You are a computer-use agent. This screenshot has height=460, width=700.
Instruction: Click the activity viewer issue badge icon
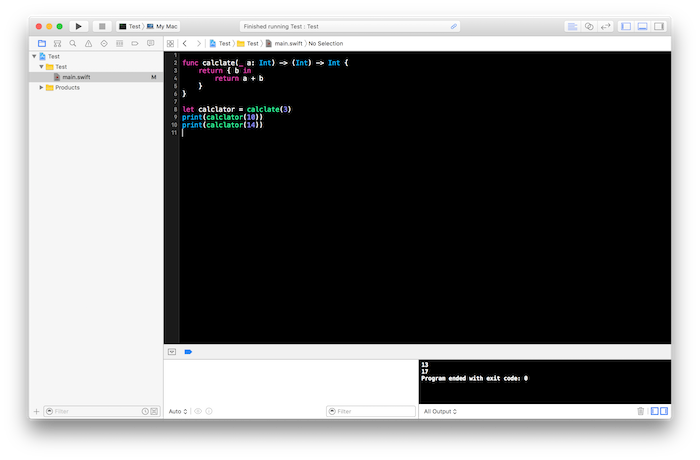point(454,26)
